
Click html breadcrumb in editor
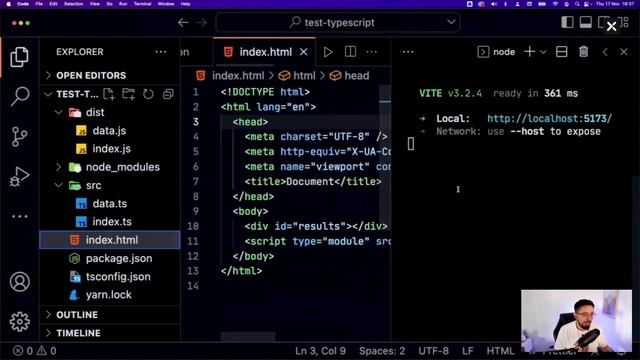(x=297, y=76)
